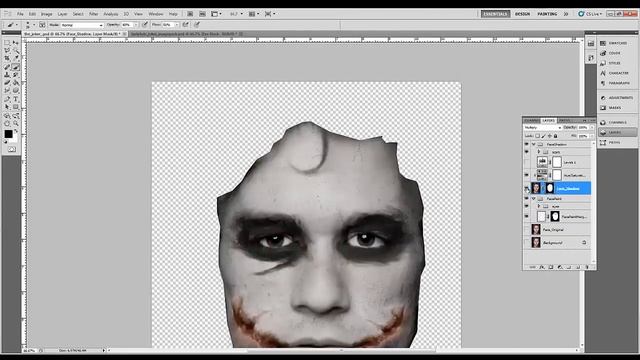This screenshot has height=360, width=640.
Task: Show the Face_Original layer
Action: pyautogui.click(x=527, y=229)
